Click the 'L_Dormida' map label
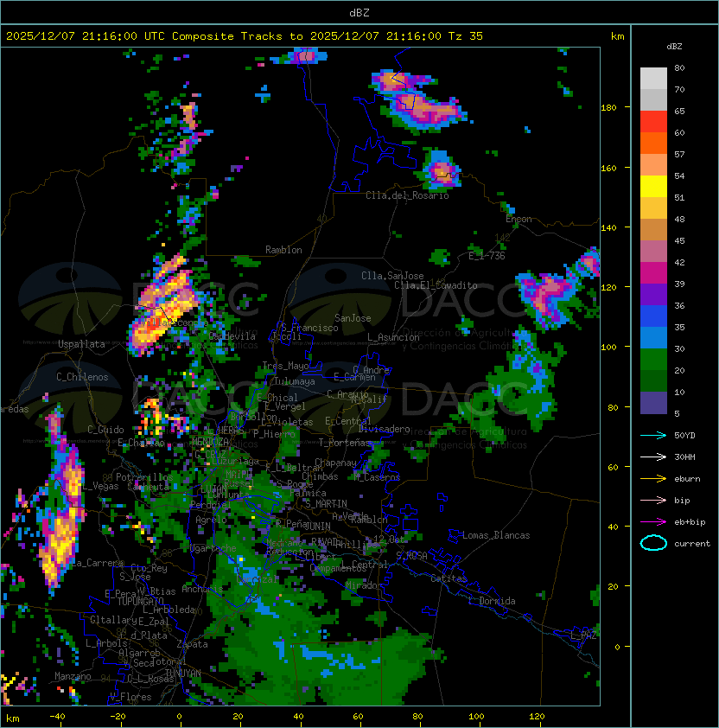 (x=492, y=601)
